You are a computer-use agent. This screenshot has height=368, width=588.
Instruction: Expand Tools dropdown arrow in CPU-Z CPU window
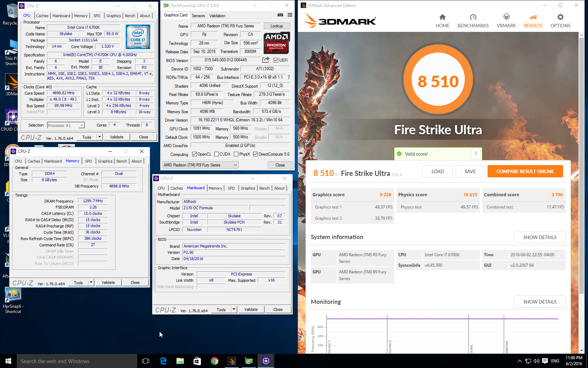99,137
